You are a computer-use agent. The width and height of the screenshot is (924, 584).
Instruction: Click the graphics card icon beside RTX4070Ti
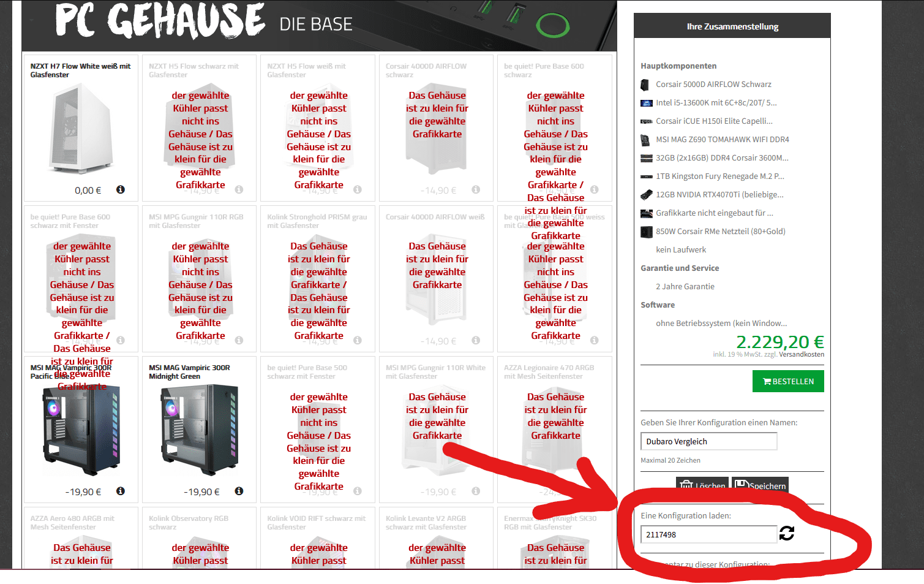click(646, 195)
